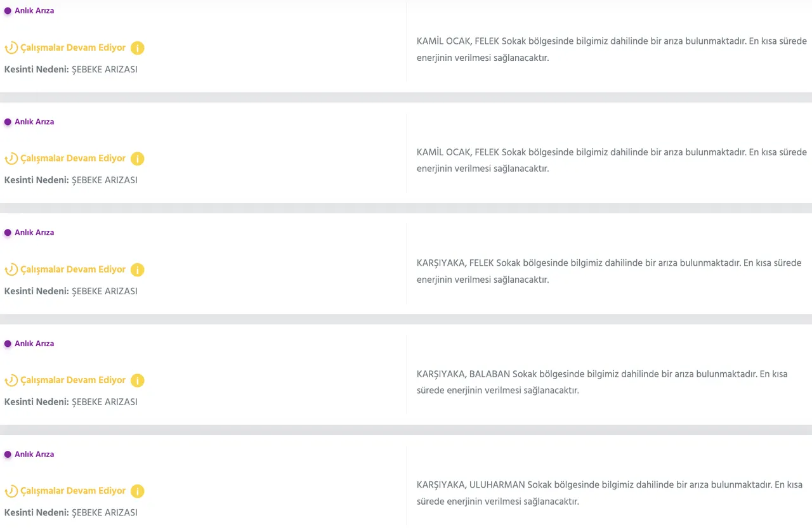Viewport: 812px width, 532px height.
Task: Click "Çalışmalar Devam Ediyor" in the KARŞIYAKA, FELEK card
Action: pos(73,269)
